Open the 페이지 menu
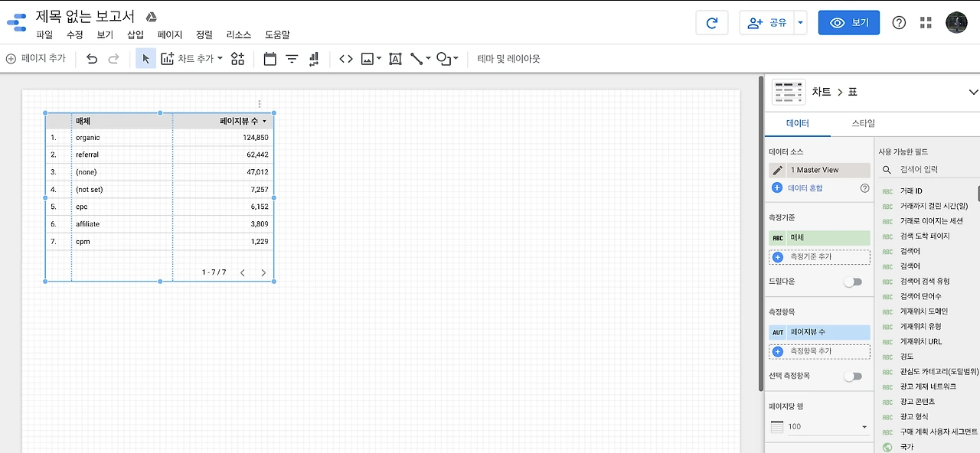The height and width of the screenshot is (453, 980). point(170,35)
